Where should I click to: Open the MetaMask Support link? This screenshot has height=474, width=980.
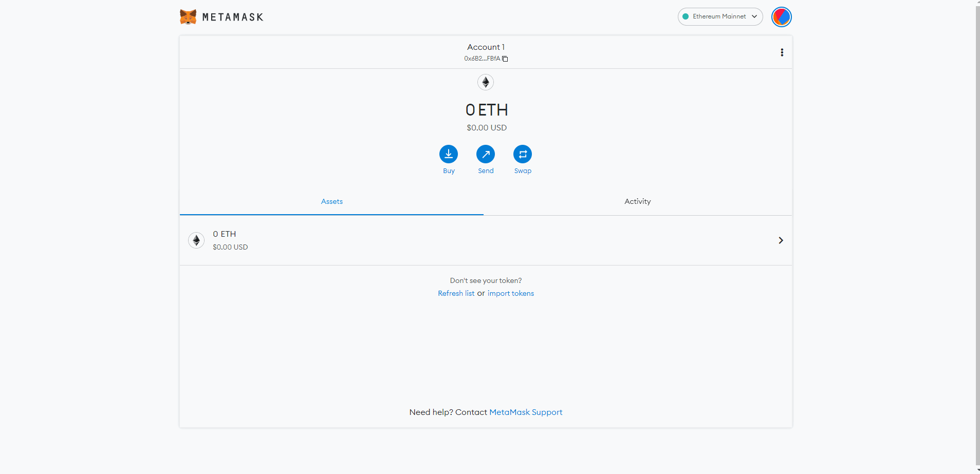[526, 412]
